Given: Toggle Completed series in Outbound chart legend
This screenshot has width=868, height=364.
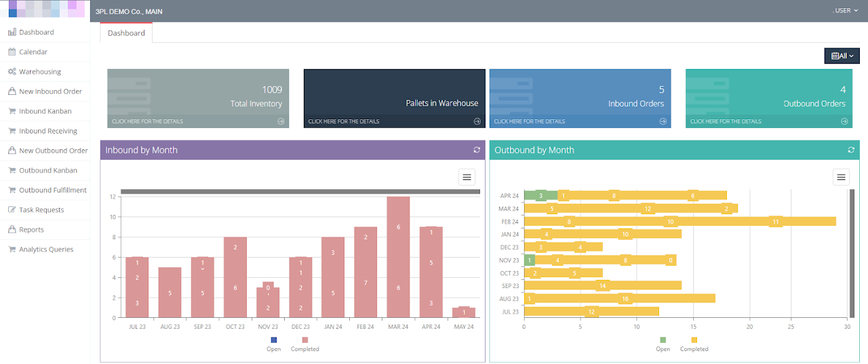Looking at the screenshot, I should [x=694, y=340].
